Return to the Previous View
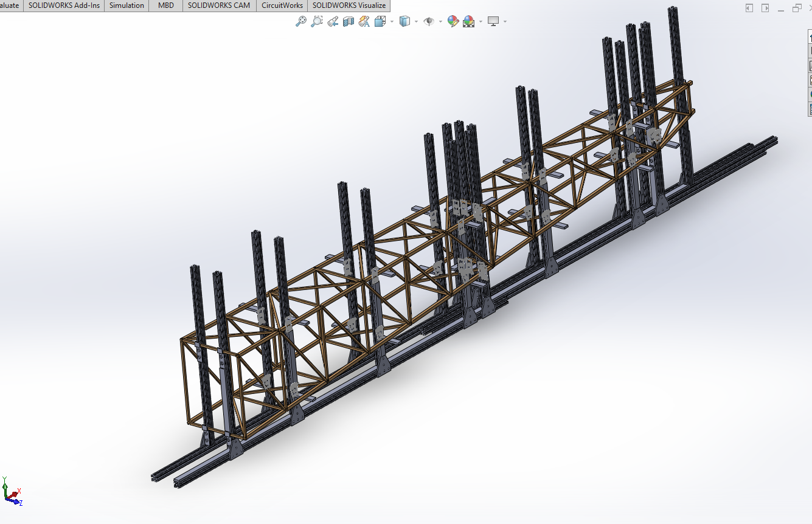Screen dimensions: 812x524 [332, 21]
